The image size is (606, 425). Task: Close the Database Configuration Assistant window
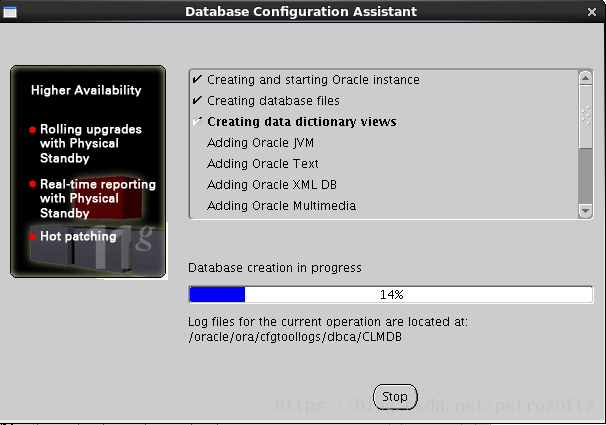pos(592,12)
